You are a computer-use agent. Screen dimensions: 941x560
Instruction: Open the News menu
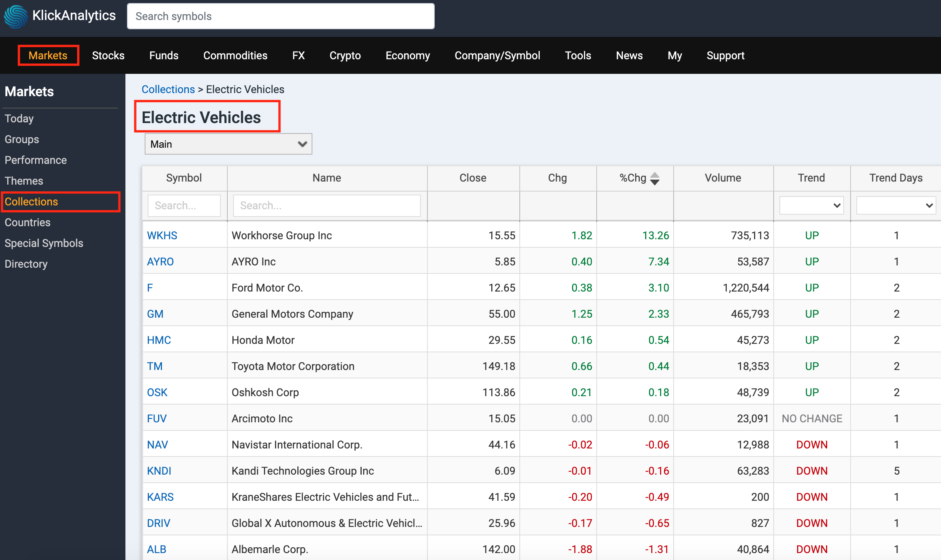(x=629, y=55)
